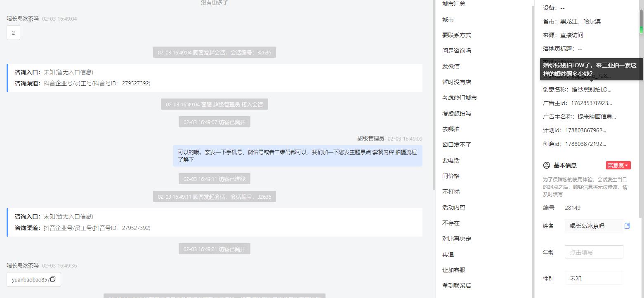Screen dimensions: 644x298
Task: Click the 让加客服 quick reply
Action: point(454,270)
